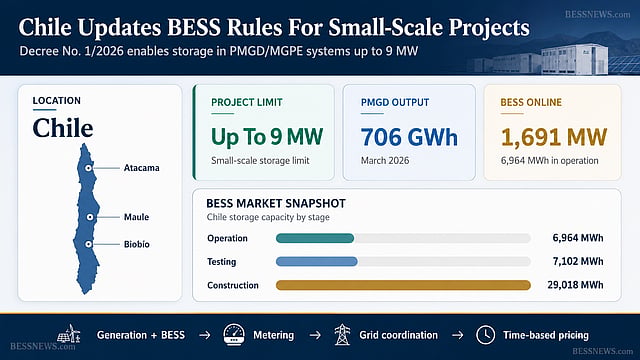Screen dimensions: 640x360
Task: Click the green Operation progress bar
Action: (x=315, y=238)
